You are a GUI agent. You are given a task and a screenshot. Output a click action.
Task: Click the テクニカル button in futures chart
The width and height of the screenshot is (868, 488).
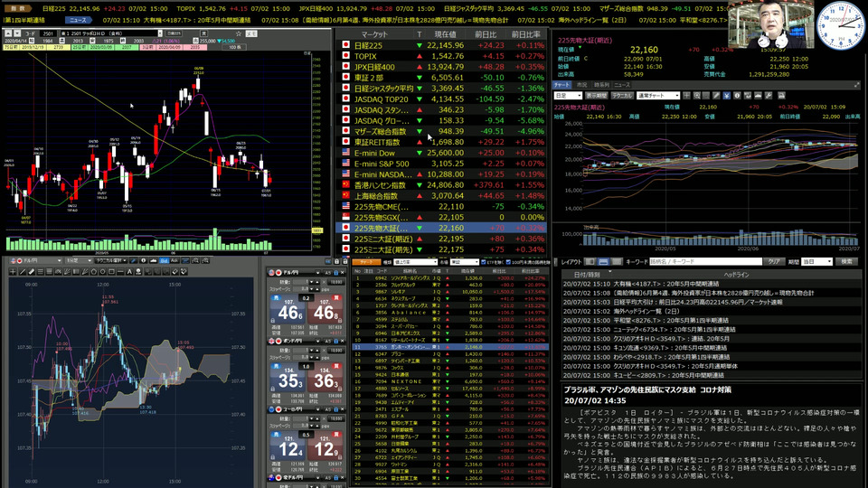622,96
